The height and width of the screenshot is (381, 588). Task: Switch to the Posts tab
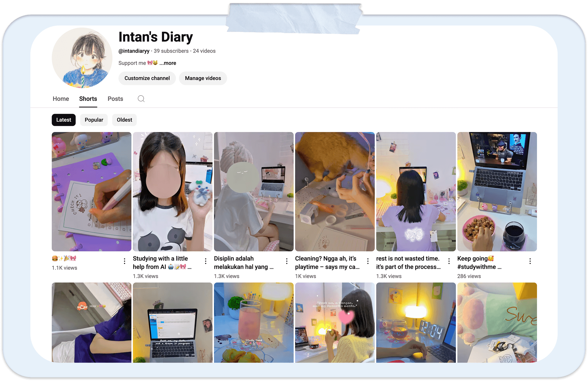tap(115, 99)
